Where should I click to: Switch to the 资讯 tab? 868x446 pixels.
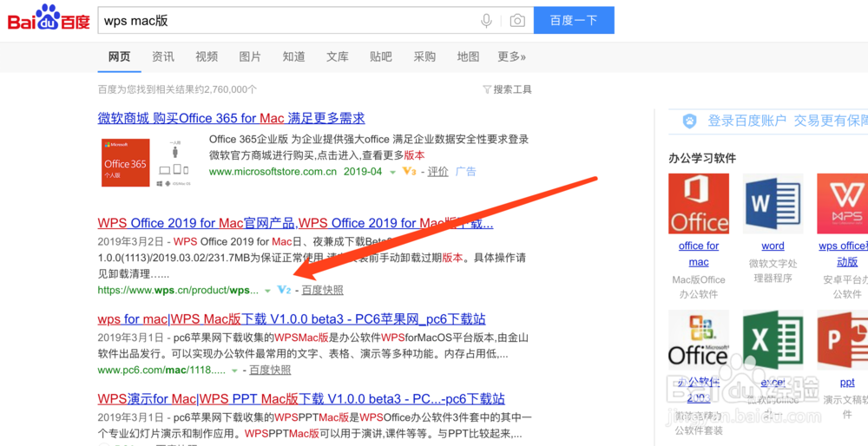pos(163,56)
